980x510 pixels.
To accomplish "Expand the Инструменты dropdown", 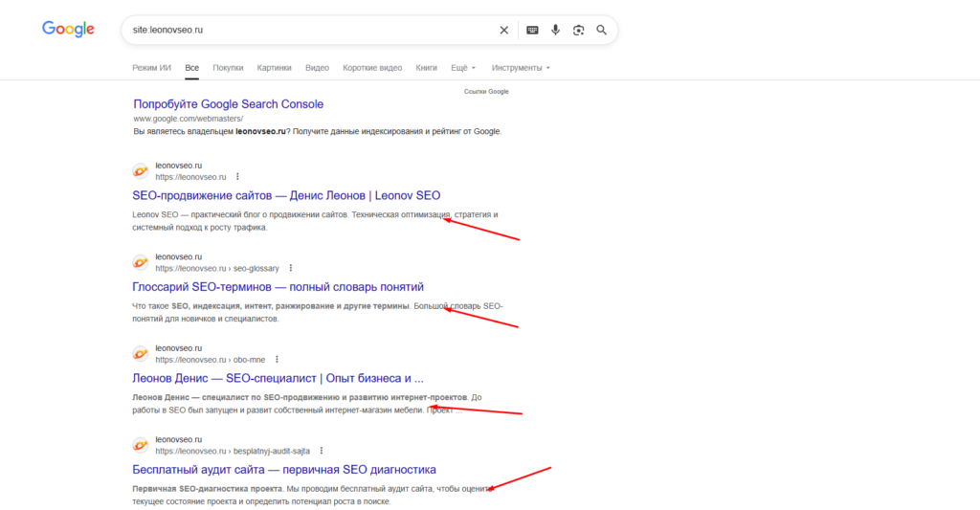I will coord(521,68).
